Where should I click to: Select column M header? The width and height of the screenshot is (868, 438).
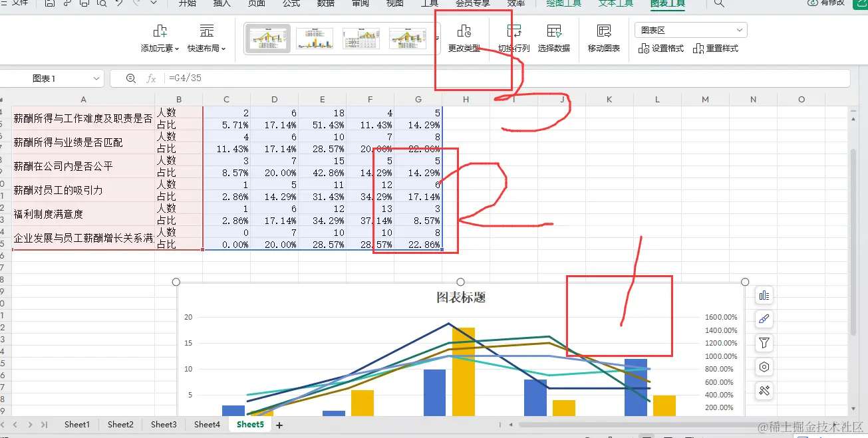click(x=705, y=100)
